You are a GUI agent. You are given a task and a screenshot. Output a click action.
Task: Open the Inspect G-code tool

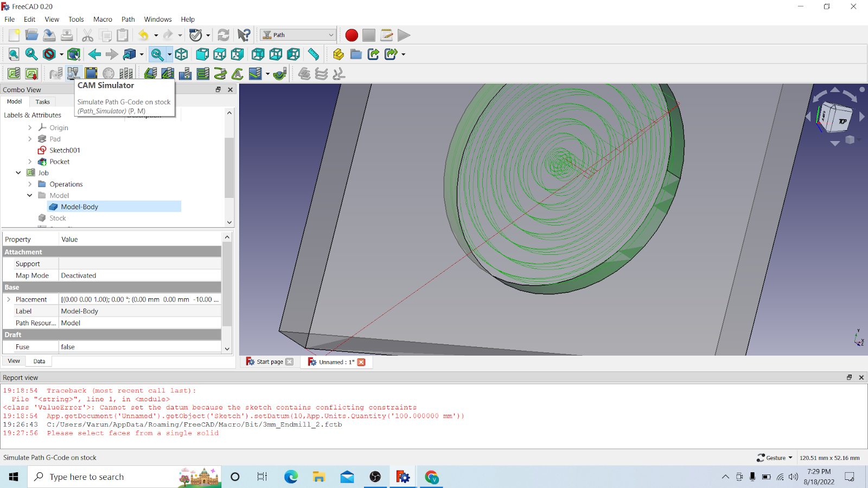click(56, 73)
